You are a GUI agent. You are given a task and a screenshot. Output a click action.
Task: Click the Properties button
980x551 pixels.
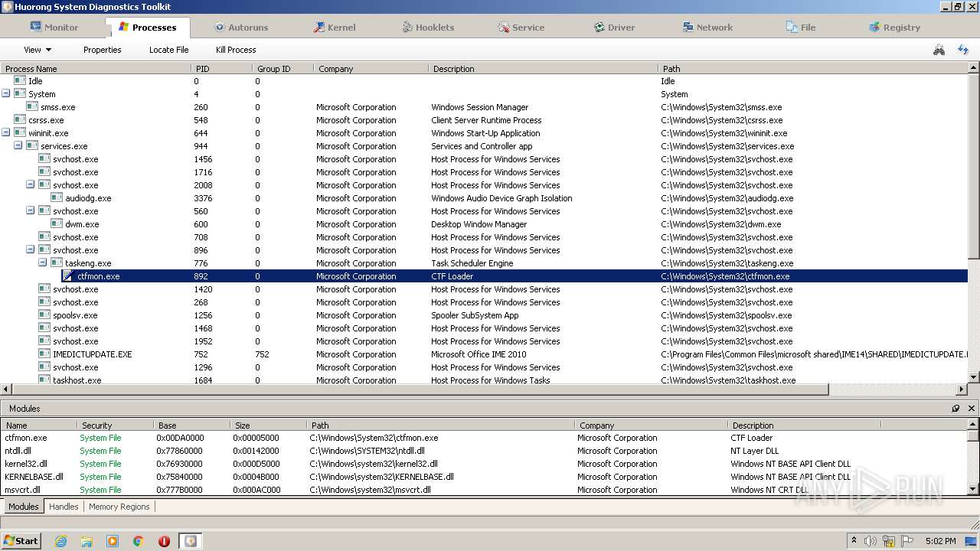click(103, 50)
